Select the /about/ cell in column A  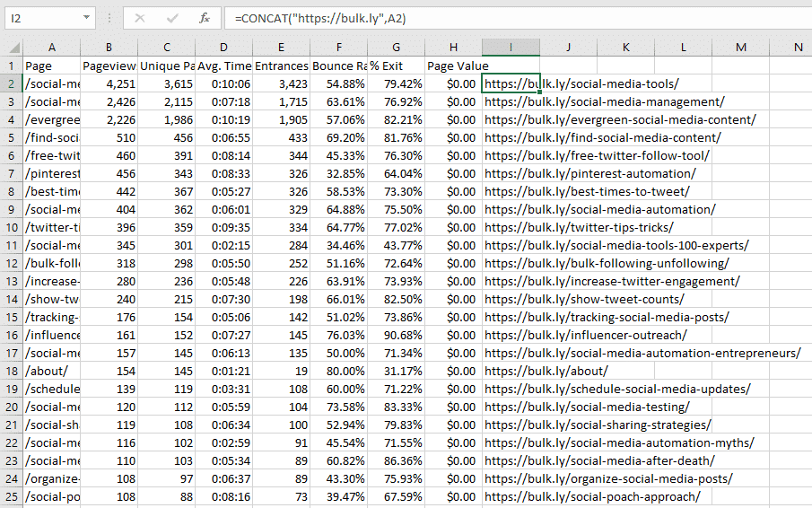click(51, 371)
